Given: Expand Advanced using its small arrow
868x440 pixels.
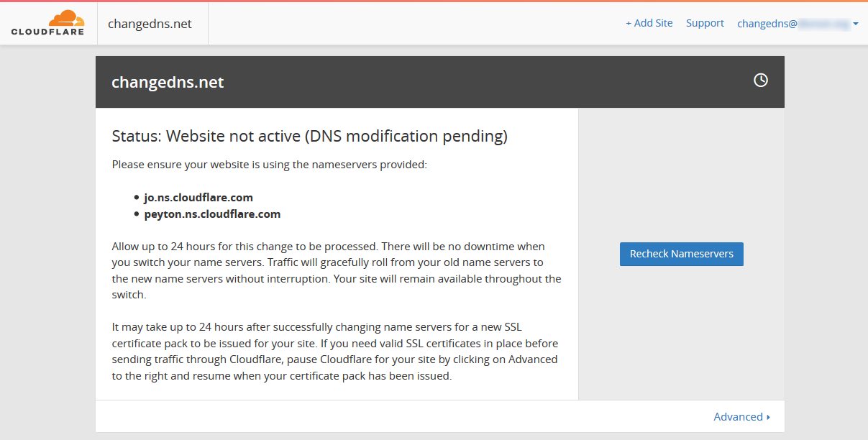Looking at the screenshot, I should [768, 417].
